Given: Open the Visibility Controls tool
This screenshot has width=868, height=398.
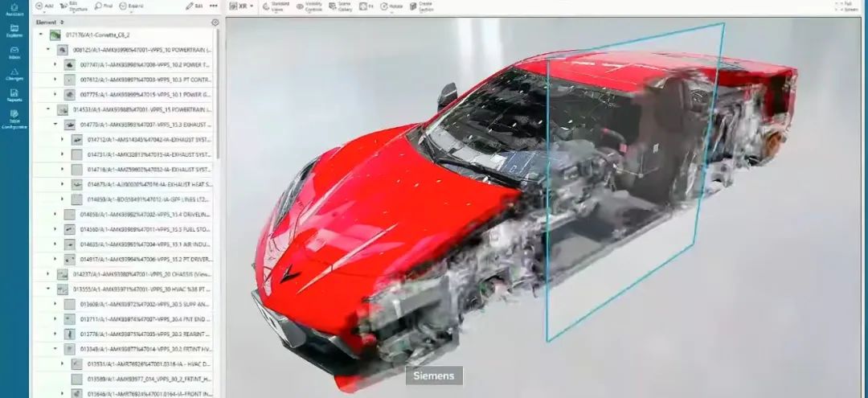Looking at the screenshot, I should [x=309, y=6].
